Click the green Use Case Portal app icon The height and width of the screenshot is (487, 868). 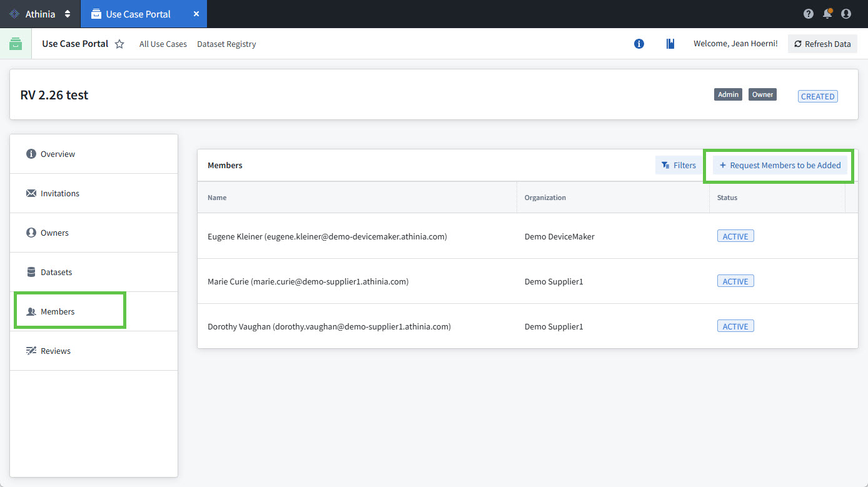16,44
